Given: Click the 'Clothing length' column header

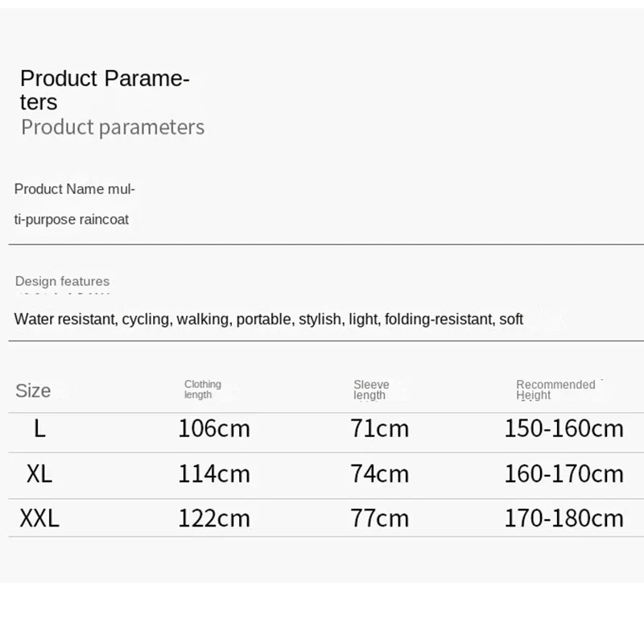Looking at the screenshot, I should (x=203, y=390).
